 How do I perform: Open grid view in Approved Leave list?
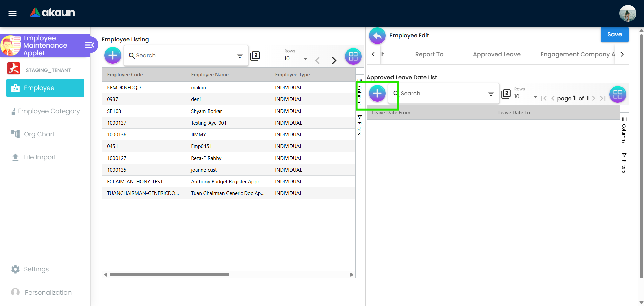pyautogui.click(x=617, y=94)
